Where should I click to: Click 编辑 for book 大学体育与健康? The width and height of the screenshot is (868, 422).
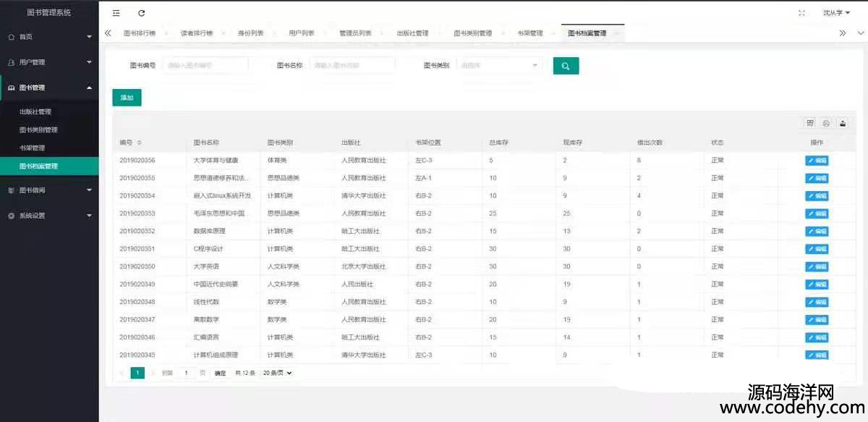click(817, 161)
